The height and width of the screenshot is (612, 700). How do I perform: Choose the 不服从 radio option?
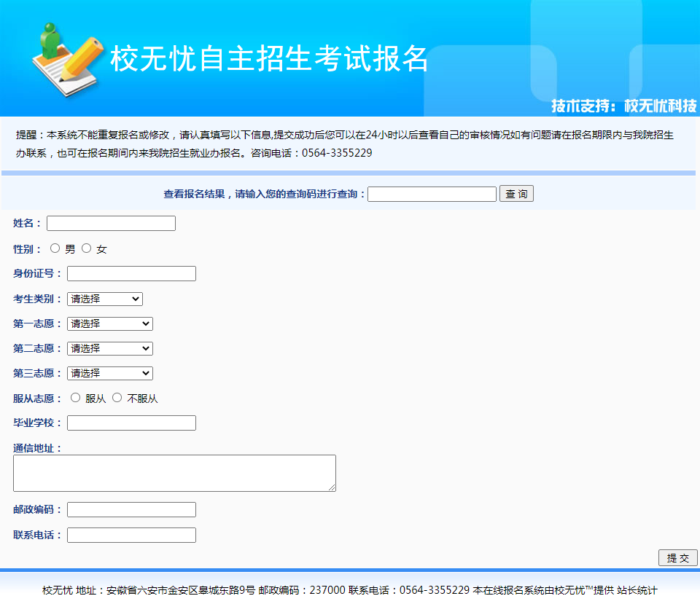pyautogui.click(x=117, y=398)
